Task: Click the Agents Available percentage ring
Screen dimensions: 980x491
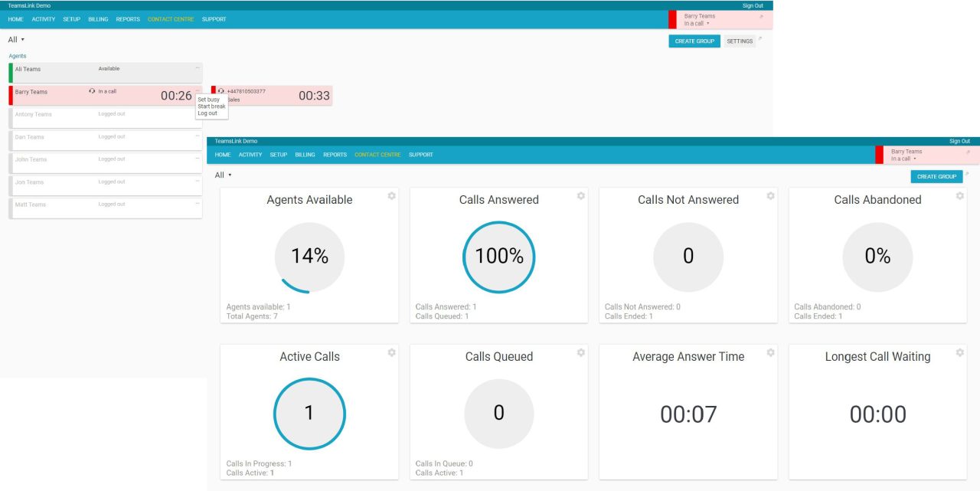Action: (x=309, y=256)
